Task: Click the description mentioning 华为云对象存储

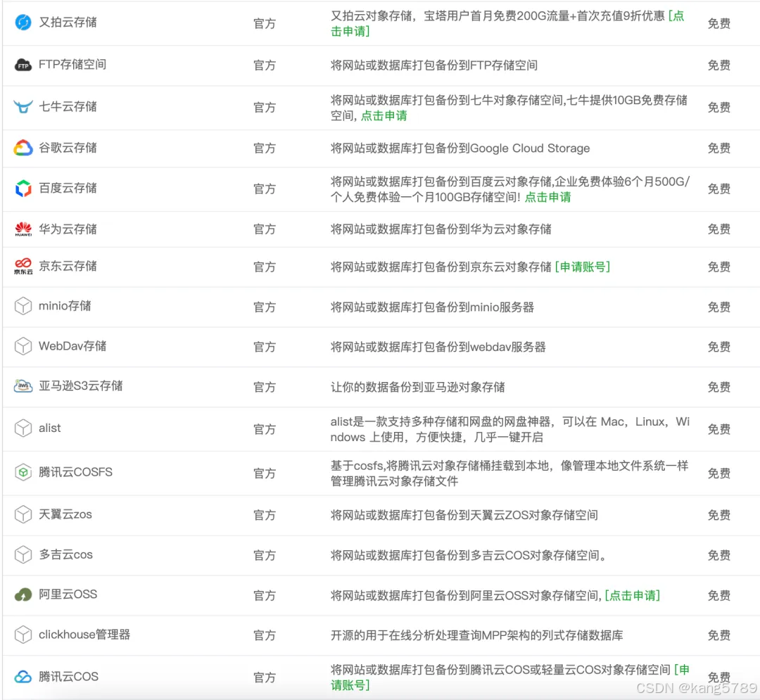Action: point(441,229)
